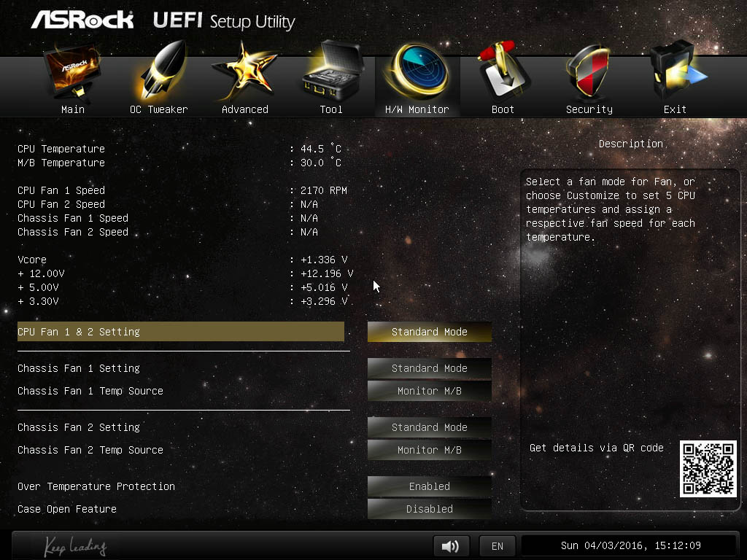
Task: Switch language with the EN button
Action: click(x=498, y=545)
